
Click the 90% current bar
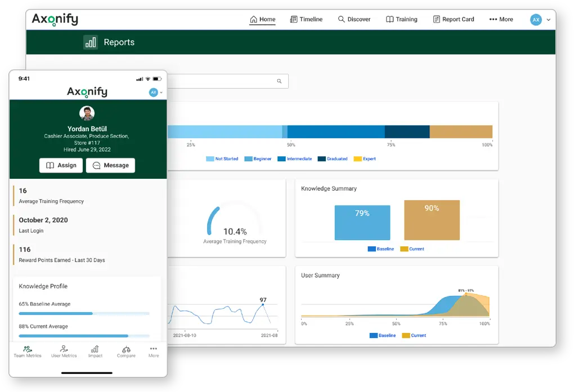tap(432, 220)
